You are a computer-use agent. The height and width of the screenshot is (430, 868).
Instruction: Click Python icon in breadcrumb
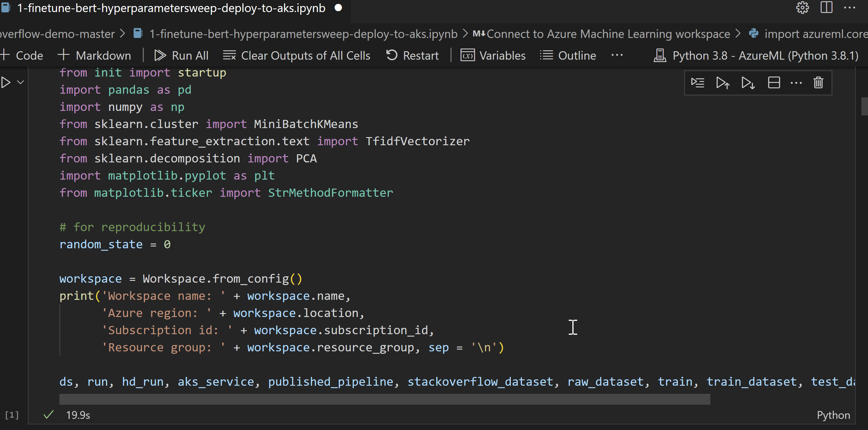pyautogui.click(x=753, y=33)
